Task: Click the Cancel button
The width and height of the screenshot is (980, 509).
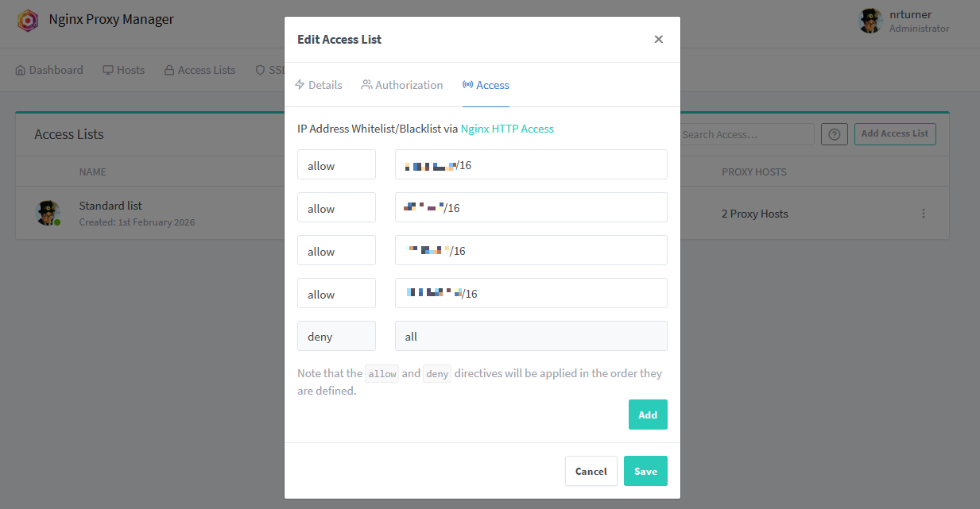Action: (591, 471)
